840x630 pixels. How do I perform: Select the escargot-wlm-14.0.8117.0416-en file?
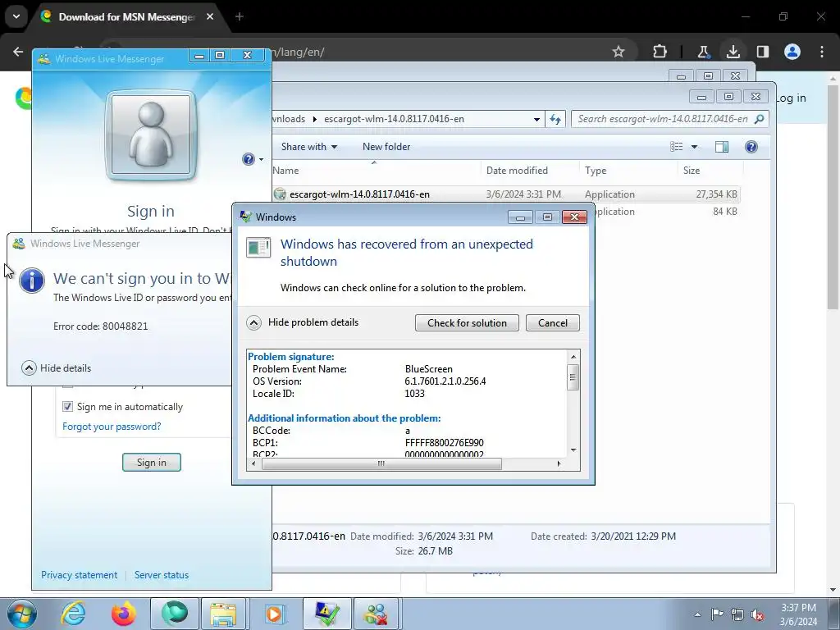(x=506, y=194)
